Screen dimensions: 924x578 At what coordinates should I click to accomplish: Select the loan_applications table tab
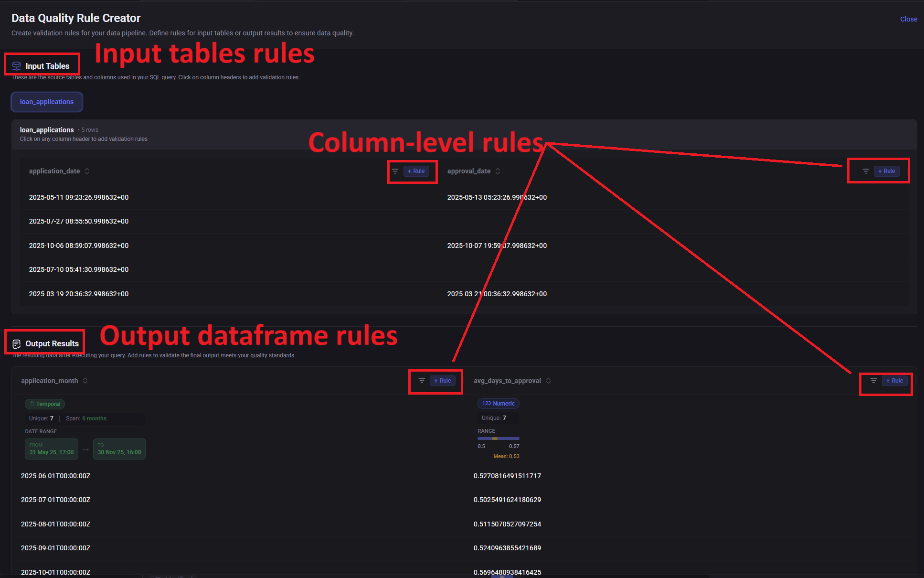(47, 102)
